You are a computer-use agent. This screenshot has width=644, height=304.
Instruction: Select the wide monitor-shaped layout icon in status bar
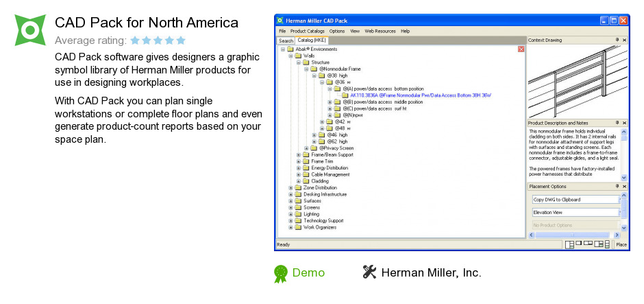click(588, 243)
